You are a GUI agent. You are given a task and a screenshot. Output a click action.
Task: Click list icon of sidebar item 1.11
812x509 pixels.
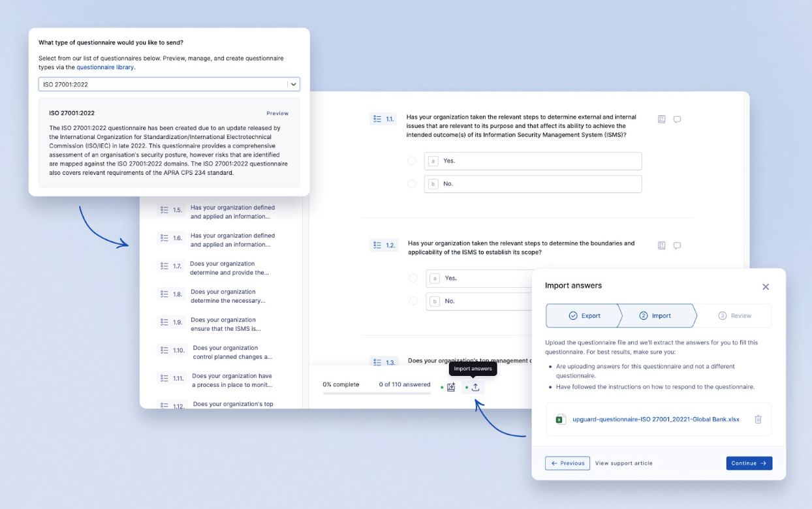pos(164,378)
